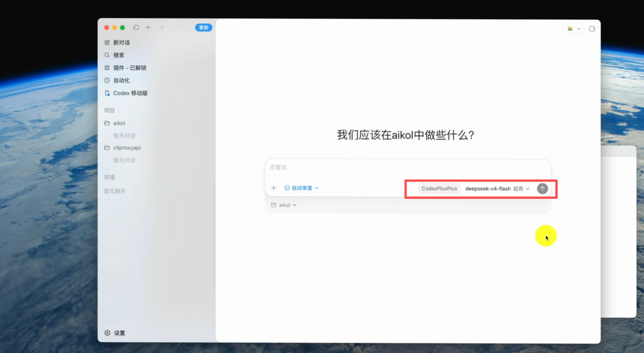The height and width of the screenshot is (353, 644).
Task: Go forward with the right arrow
Action: click(x=161, y=27)
